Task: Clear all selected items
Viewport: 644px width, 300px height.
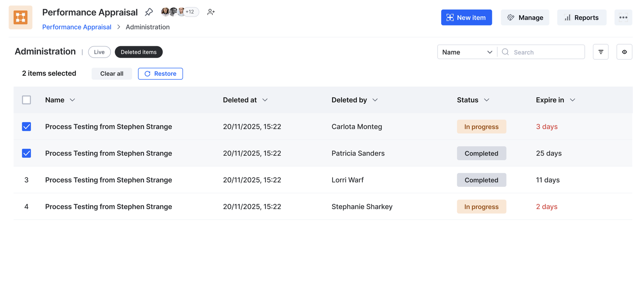Action: pyautogui.click(x=112, y=74)
